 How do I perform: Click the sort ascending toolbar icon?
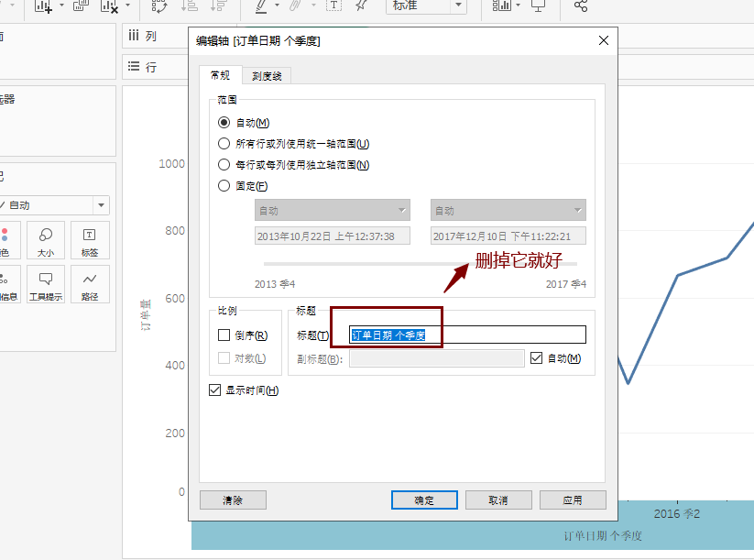click(190, 5)
